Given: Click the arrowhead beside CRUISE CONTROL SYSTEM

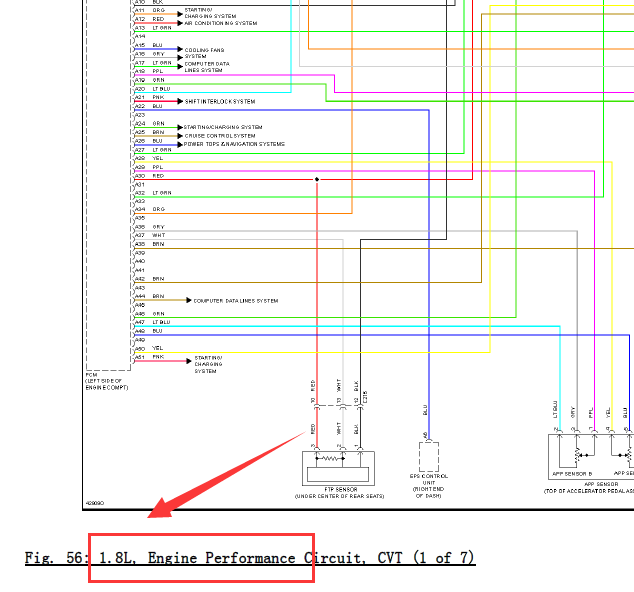Looking at the screenshot, I should [180, 136].
